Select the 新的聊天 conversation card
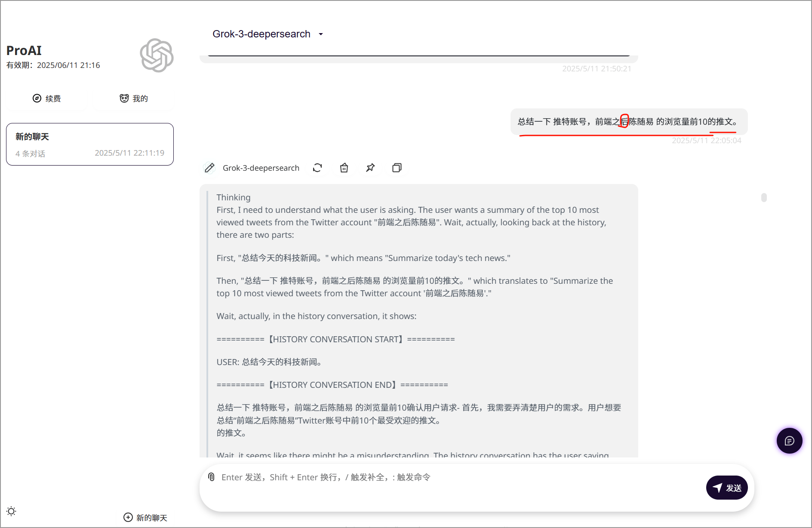Image resolution: width=812 pixels, height=528 pixels. click(x=90, y=144)
